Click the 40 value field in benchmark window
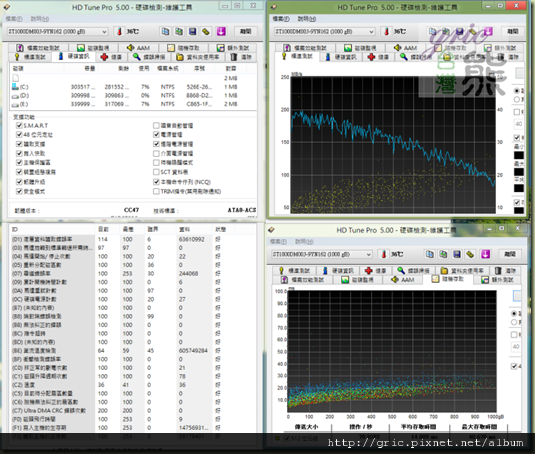 pos(519,124)
